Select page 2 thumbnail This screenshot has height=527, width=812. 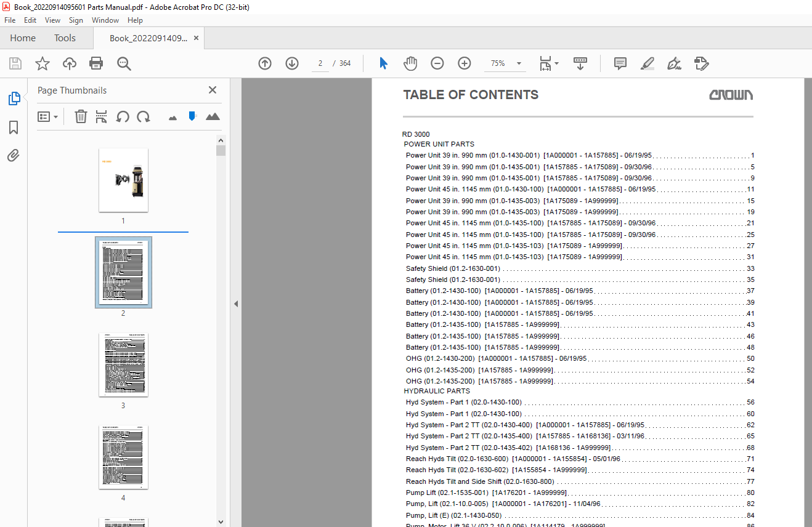coord(123,272)
